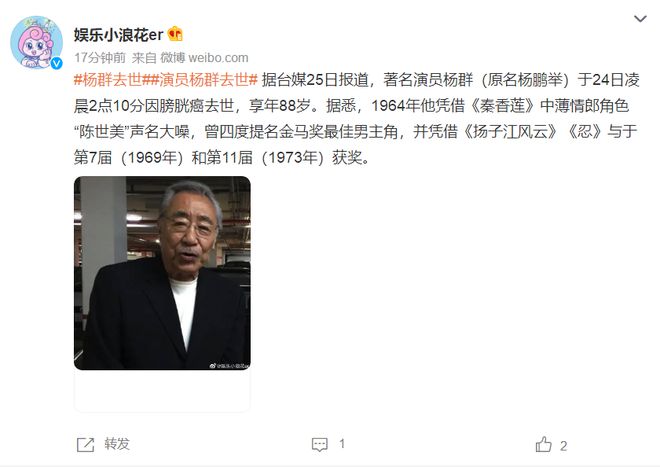The image size is (660, 467).
Task: Click the post body text about 《秦香莲》
Action: 501,106
